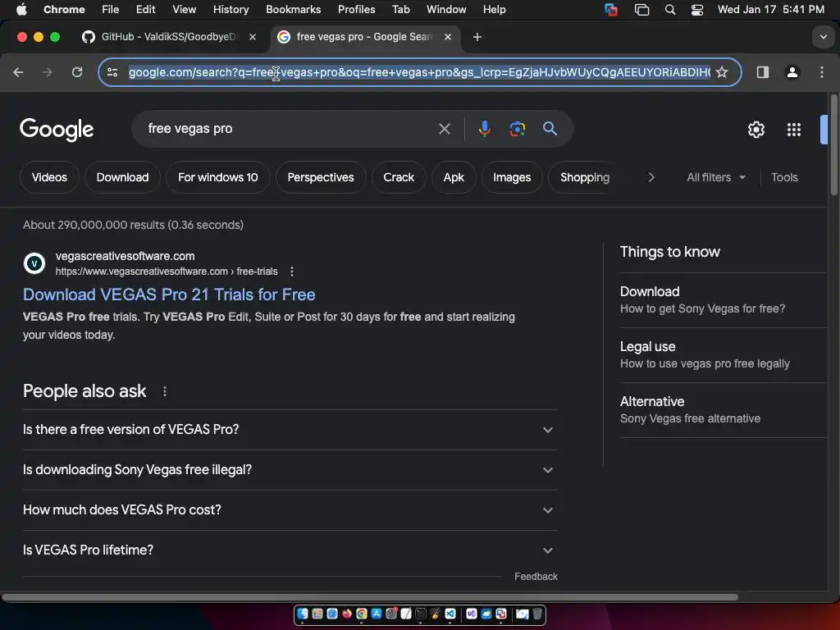This screenshot has width=840, height=630.
Task: Reload the page with the refresh icon
Action: click(x=77, y=72)
